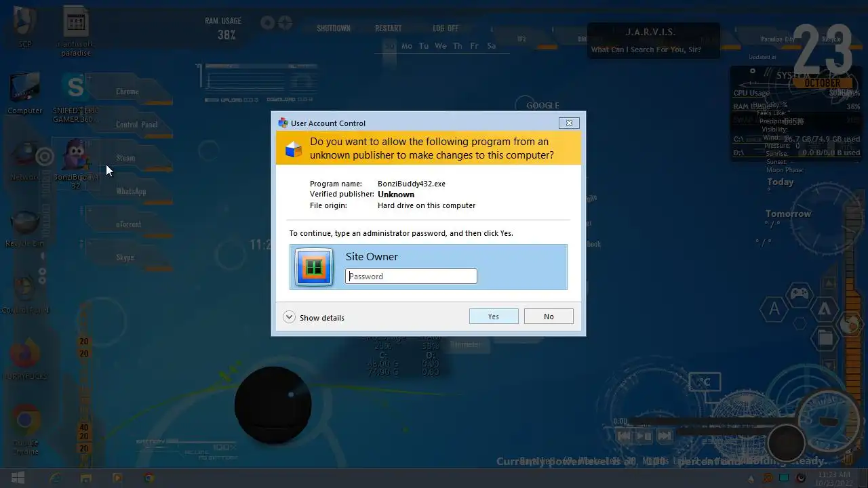
Task: Launch Chrome from the Rainmeter launcher
Action: click(127, 91)
